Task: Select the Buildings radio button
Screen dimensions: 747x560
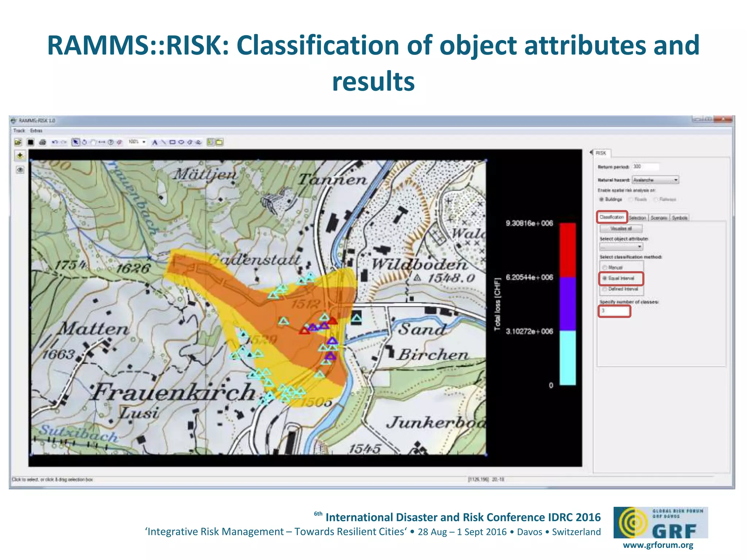Action: 601,199
